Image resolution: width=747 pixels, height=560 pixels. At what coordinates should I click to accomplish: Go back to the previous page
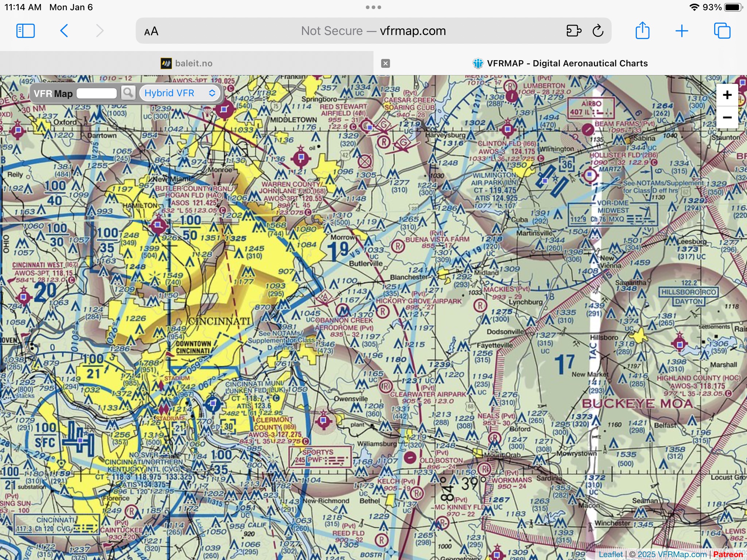(x=64, y=31)
